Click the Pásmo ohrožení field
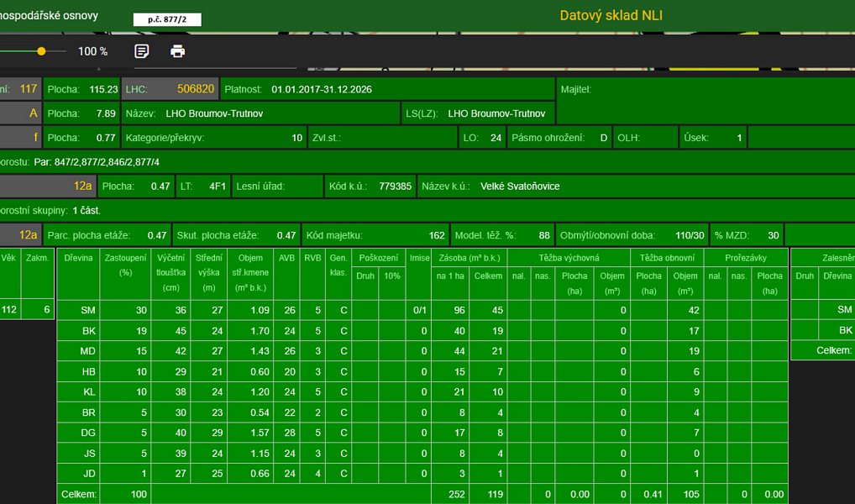Screen dimensions: 855x504 coord(559,138)
